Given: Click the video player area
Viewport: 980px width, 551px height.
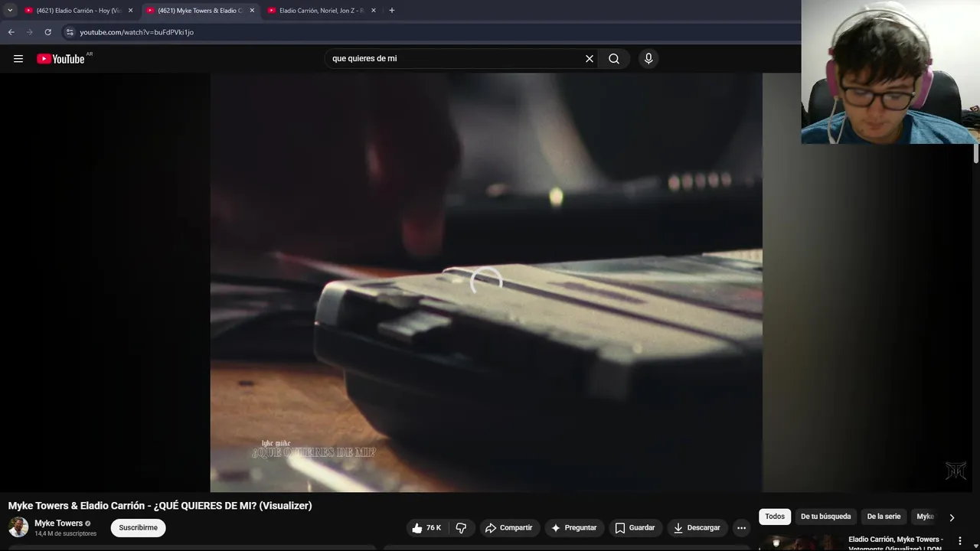Looking at the screenshot, I should (486, 282).
